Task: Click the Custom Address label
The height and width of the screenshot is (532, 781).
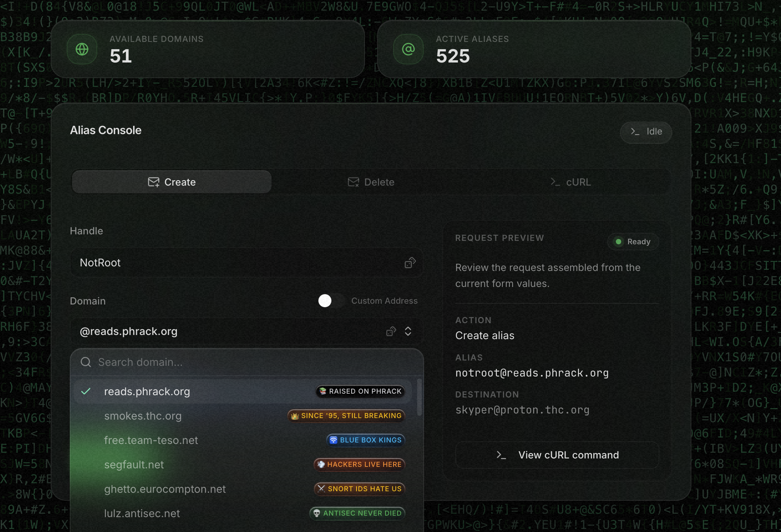Action: [x=384, y=301]
